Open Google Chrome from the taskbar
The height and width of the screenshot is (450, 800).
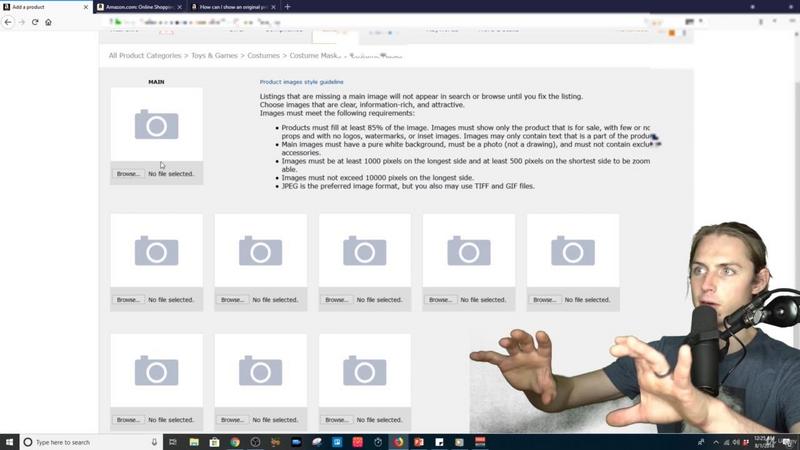pyautogui.click(x=235, y=442)
